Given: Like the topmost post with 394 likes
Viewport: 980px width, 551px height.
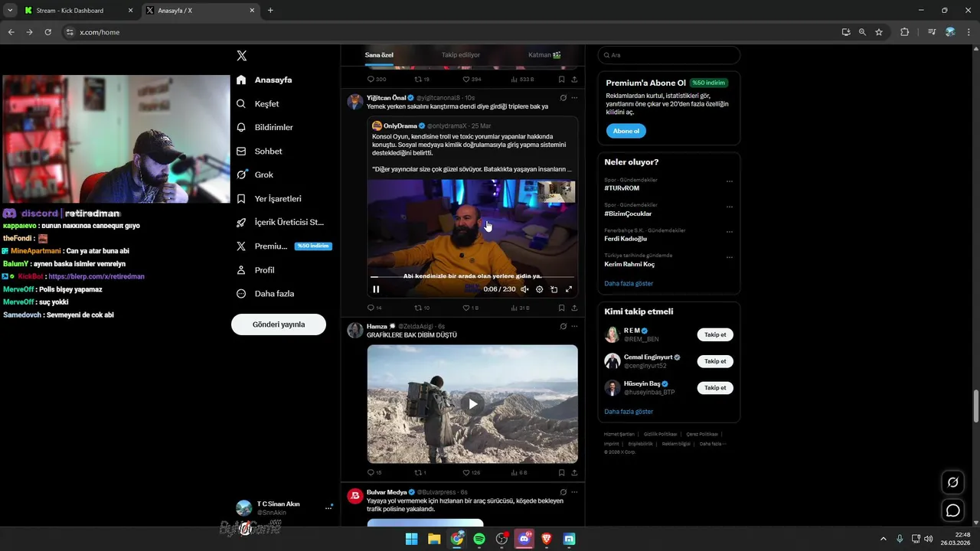Looking at the screenshot, I should click(472, 79).
